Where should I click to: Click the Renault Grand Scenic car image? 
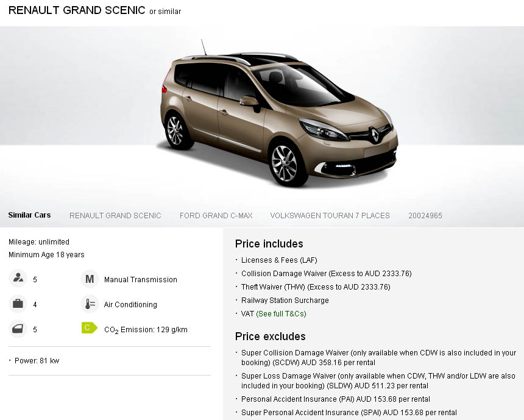[x=278, y=114]
